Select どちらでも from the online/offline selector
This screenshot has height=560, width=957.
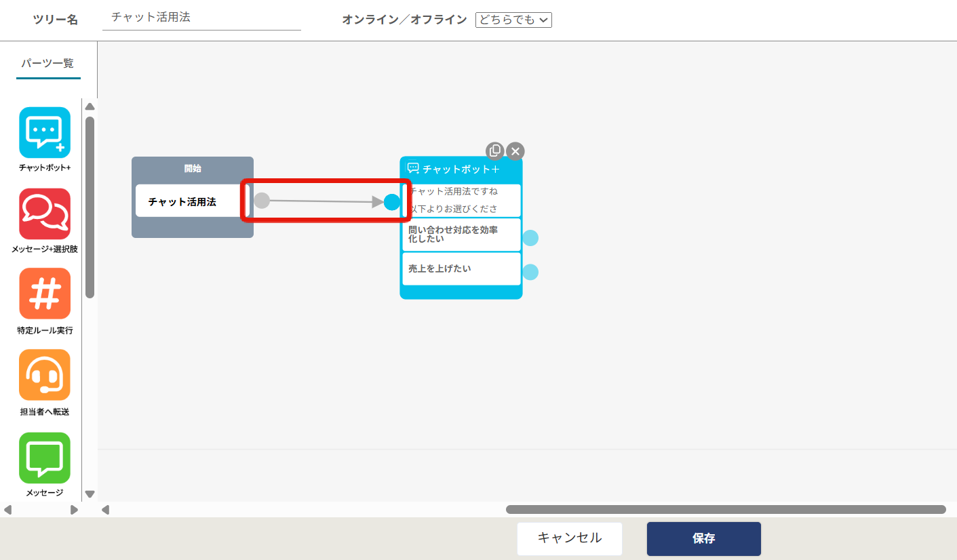point(513,20)
